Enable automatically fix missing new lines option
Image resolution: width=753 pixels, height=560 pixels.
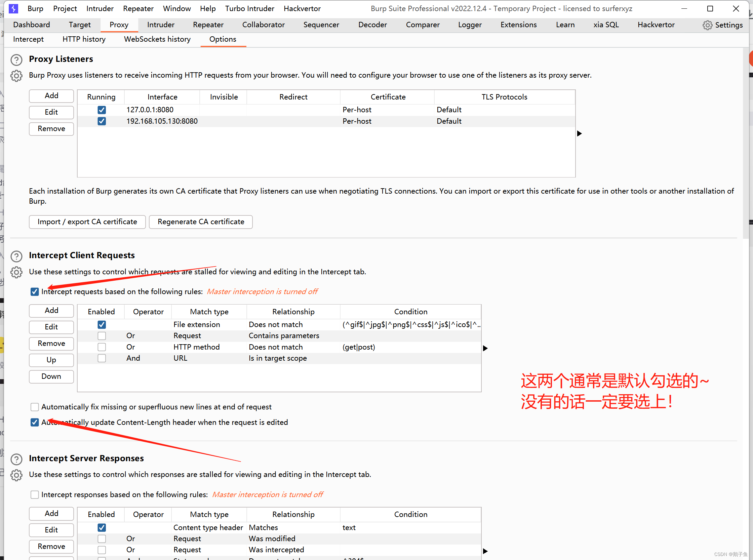[x=35, y=407]
